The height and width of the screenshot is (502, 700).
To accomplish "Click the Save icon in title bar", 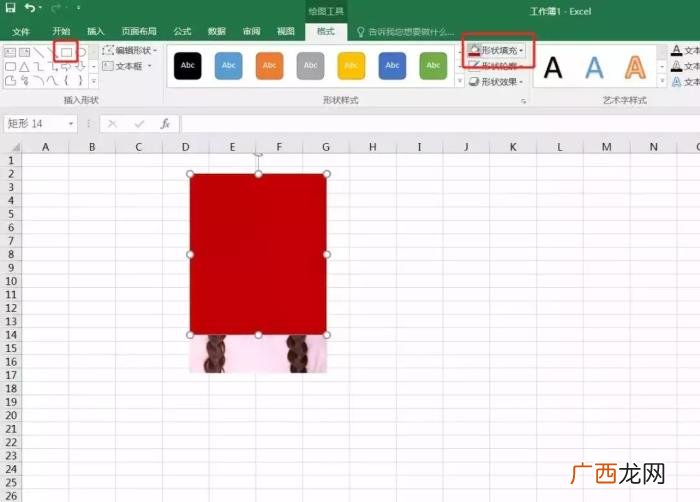I will point(10,7).
